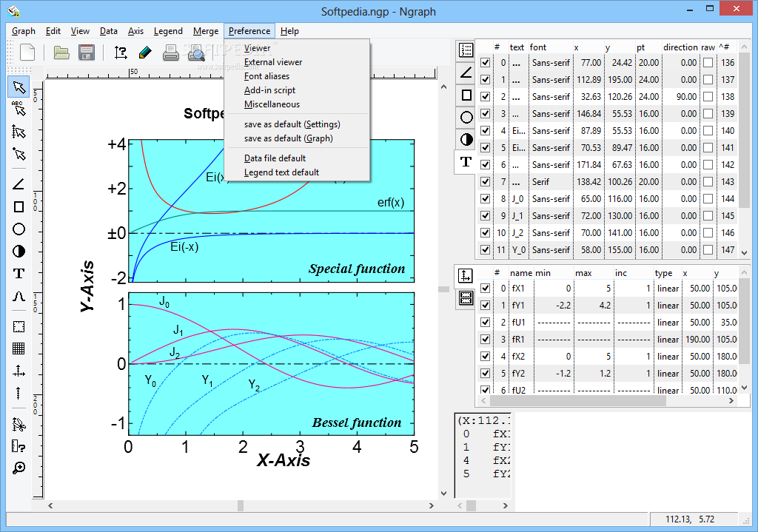Select the cross axis tool
The height and width of the screenshot is (532, 758).
tap(19, 371)
